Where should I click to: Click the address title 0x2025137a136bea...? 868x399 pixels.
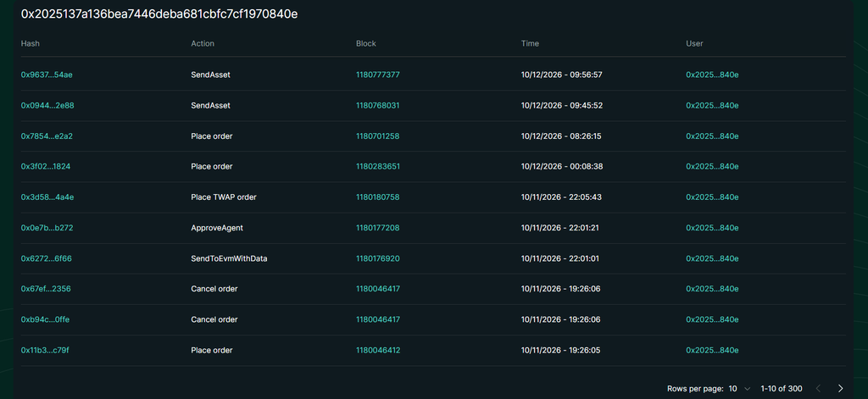tap(159, 14)
